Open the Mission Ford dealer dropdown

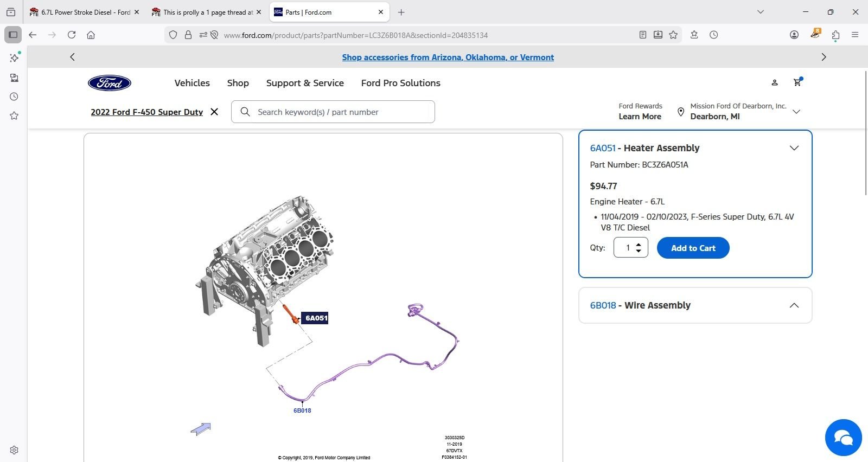[x=796, y=112]
